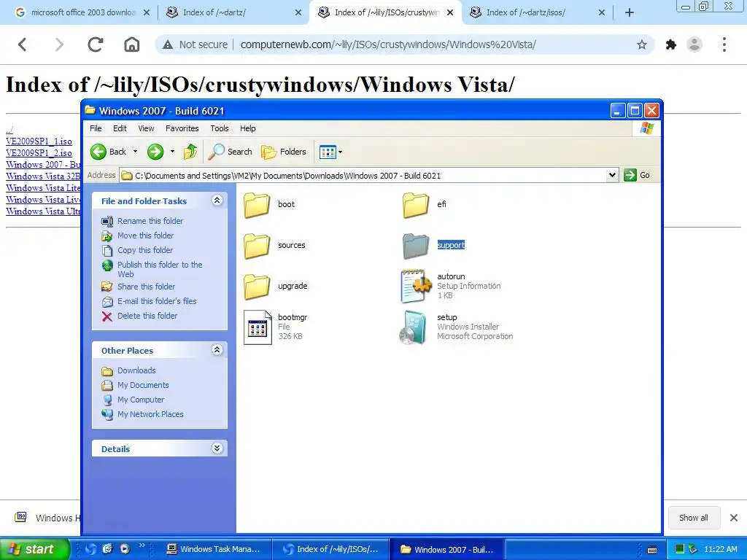The image size is (747, 560).
Task: Open Back history dropdown arrow
Action: coord(135,152)
